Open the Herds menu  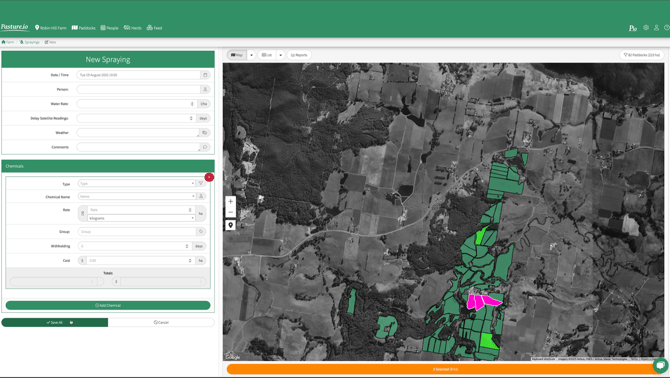click(132, 28)
